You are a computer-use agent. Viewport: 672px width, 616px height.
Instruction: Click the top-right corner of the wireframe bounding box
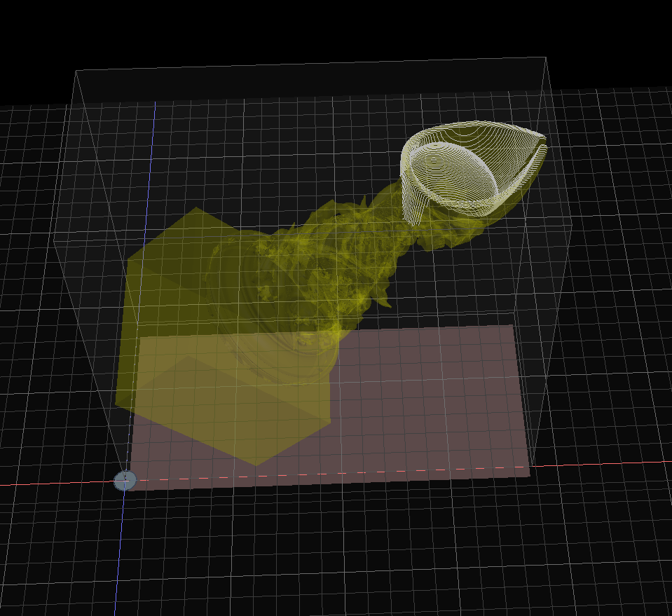click(545, 58)
